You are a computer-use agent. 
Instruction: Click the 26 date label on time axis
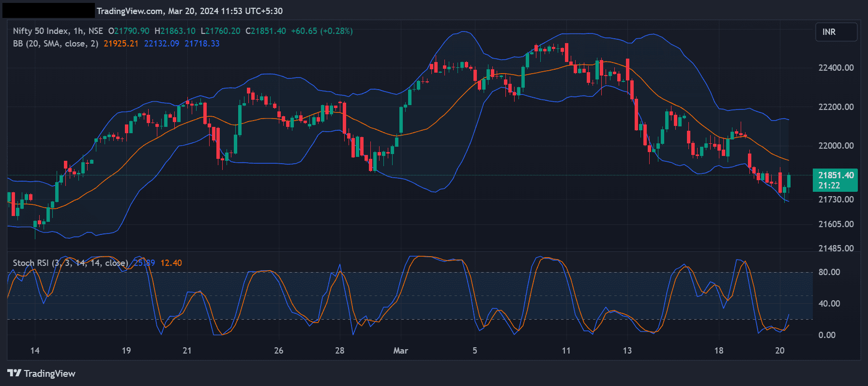(279, 351)
